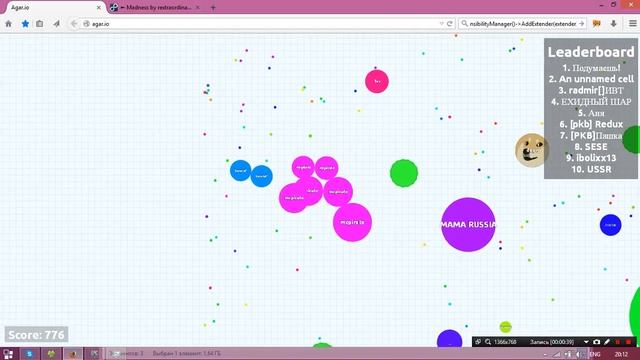The image size is (640, 360).
Task: Close the Agar.io tab
Action: (x=98, y=7)
